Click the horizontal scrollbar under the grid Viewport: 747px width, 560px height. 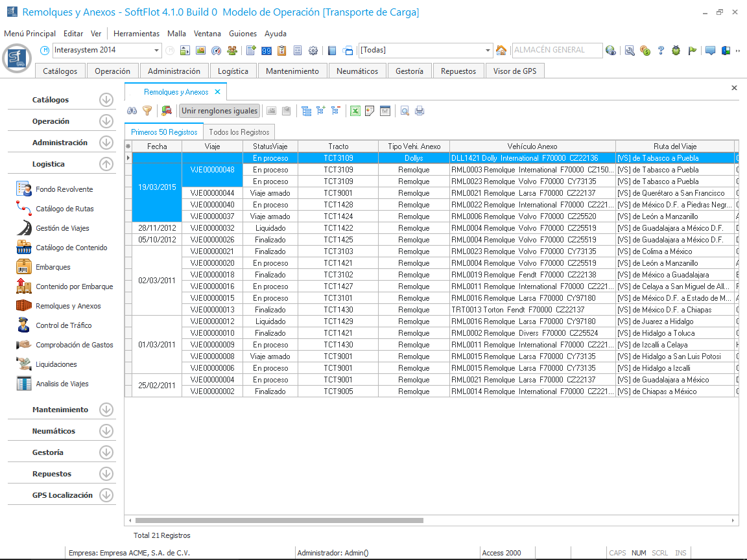coord(279,520)
